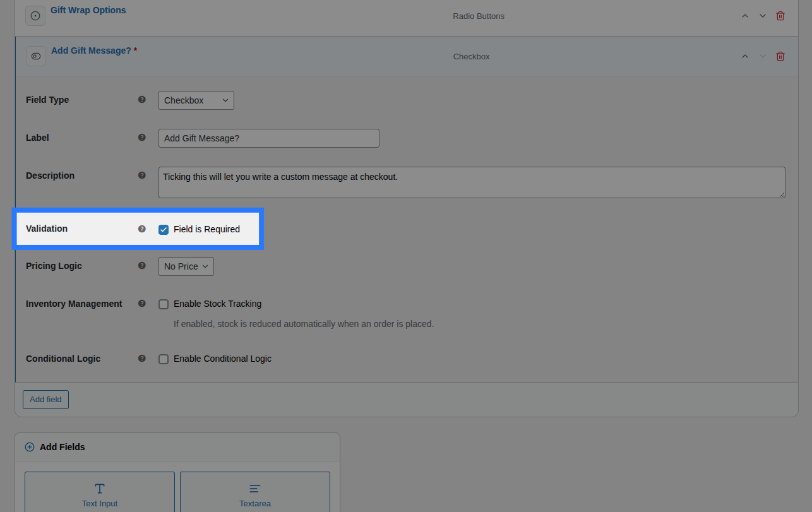Click into the Description textarea
Image resolution: width=812 pixels, height=512 pixels.
coord(472,182)
